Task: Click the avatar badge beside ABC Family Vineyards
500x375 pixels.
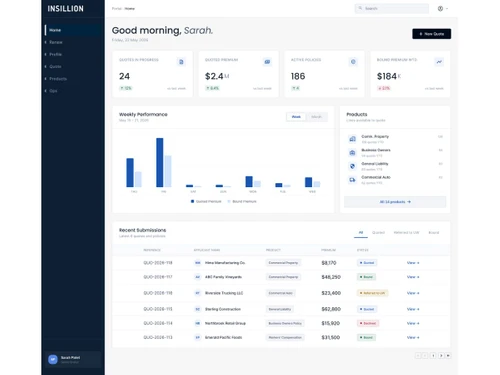Action: point(198,277)
